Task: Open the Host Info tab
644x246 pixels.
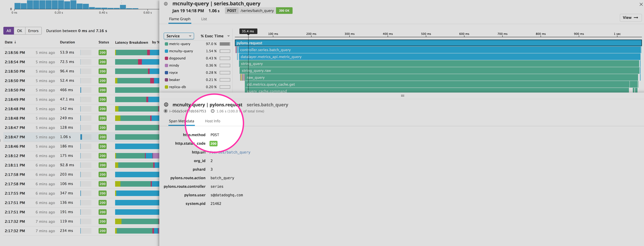Action: 212,121
